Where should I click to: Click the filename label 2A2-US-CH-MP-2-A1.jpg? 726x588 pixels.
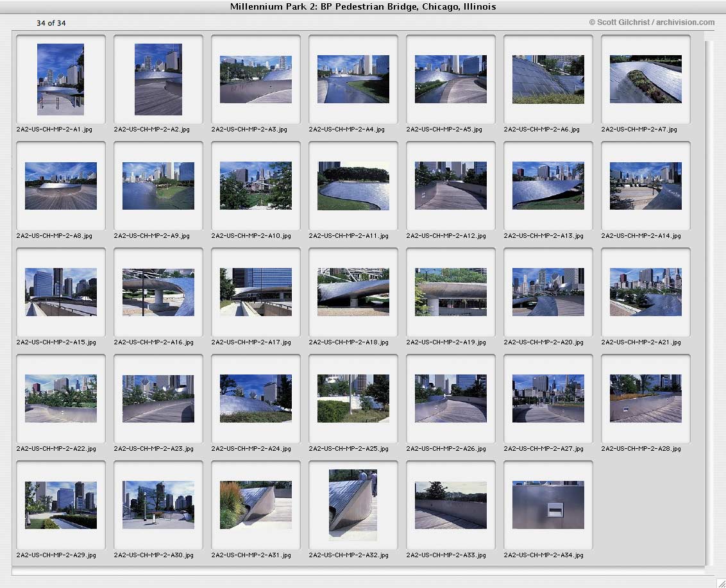click(x=54, y=130)
